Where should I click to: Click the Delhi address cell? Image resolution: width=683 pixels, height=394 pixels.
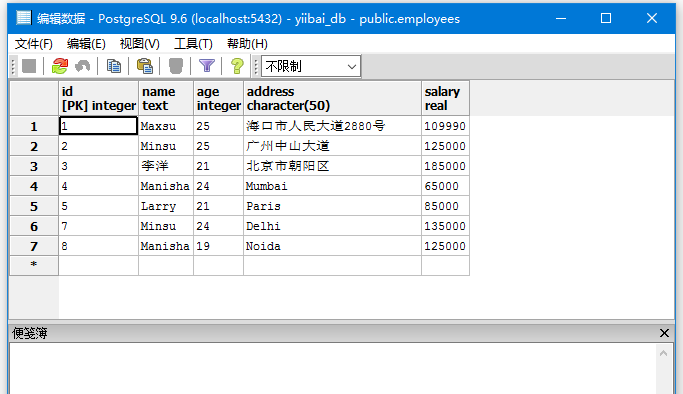[332, 226]
